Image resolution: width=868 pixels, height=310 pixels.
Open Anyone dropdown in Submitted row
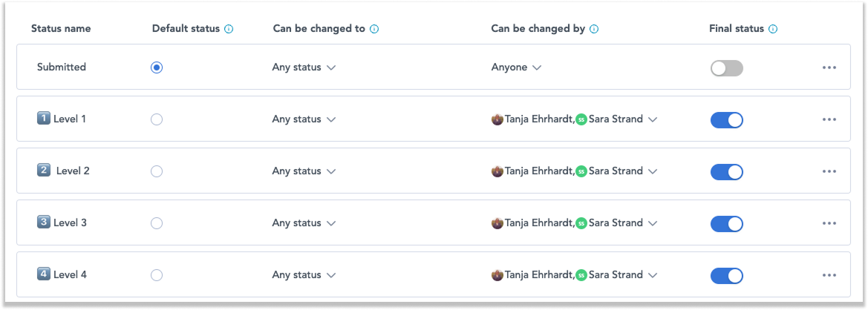[516, 67]
